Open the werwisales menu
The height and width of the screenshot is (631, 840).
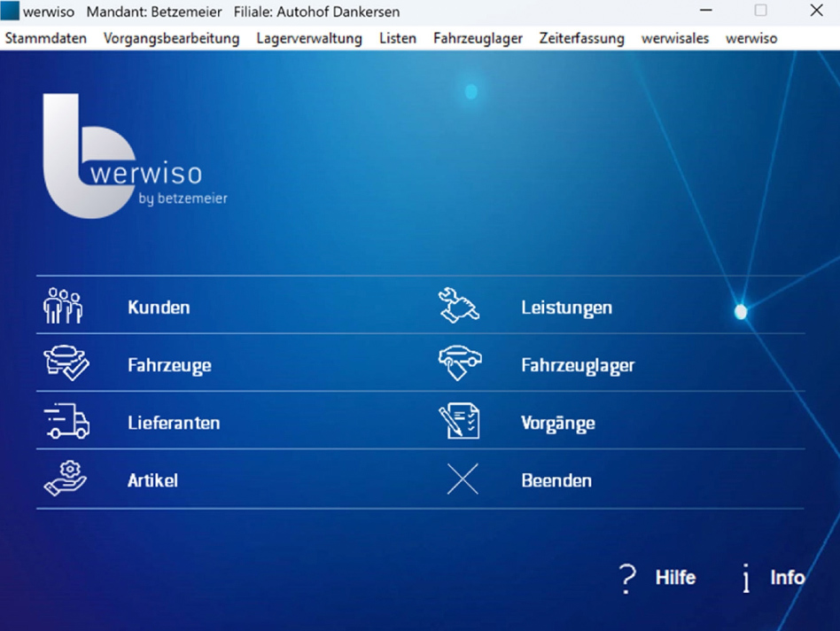click(x=675, y=39)
